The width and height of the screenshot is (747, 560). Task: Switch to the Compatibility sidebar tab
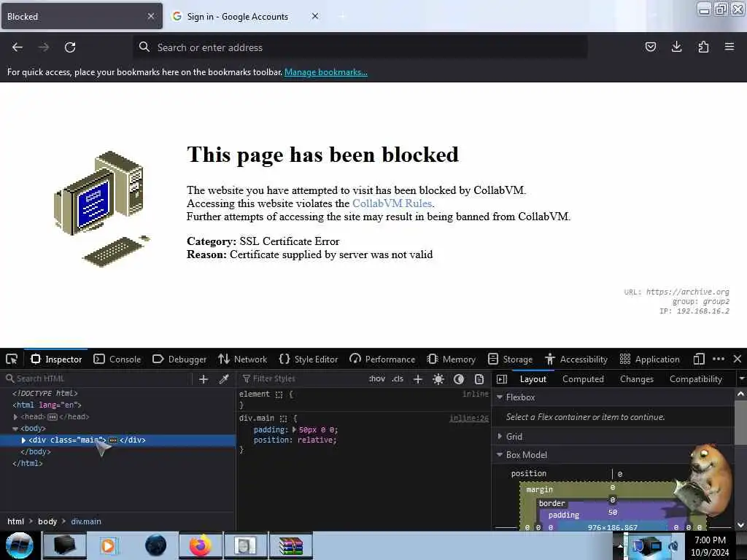tap(695, 379)
